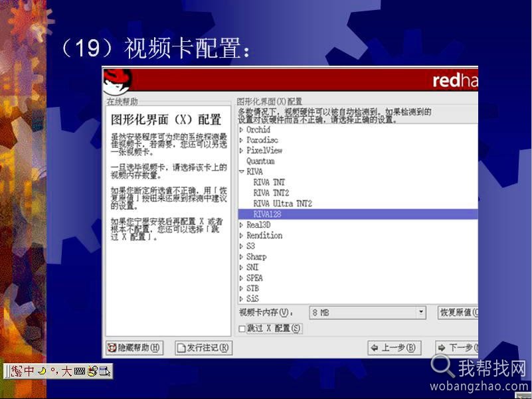Expand the S3 tree node
Image resolution: width=532 pixels, height=399 pixels.
241,246
